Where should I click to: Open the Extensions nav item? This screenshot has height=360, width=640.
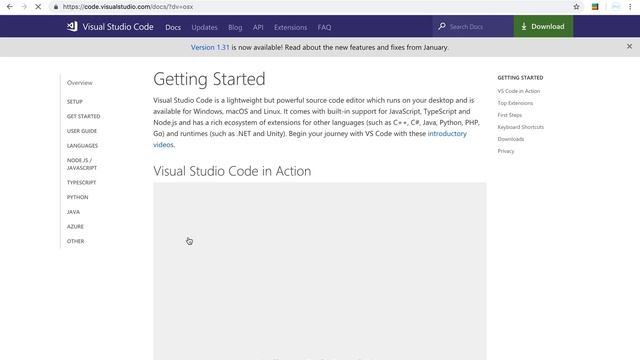pyautogui.click(x=290, y=27)
